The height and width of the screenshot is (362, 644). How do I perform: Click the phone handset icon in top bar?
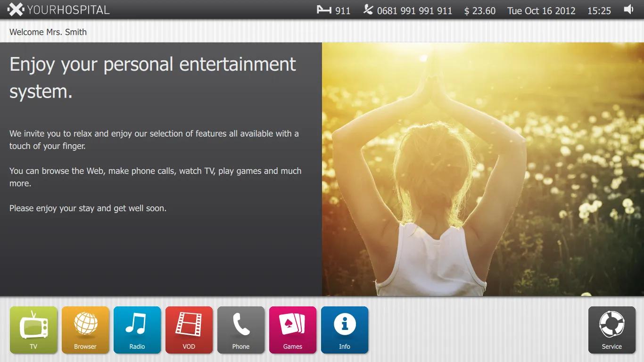368,9
